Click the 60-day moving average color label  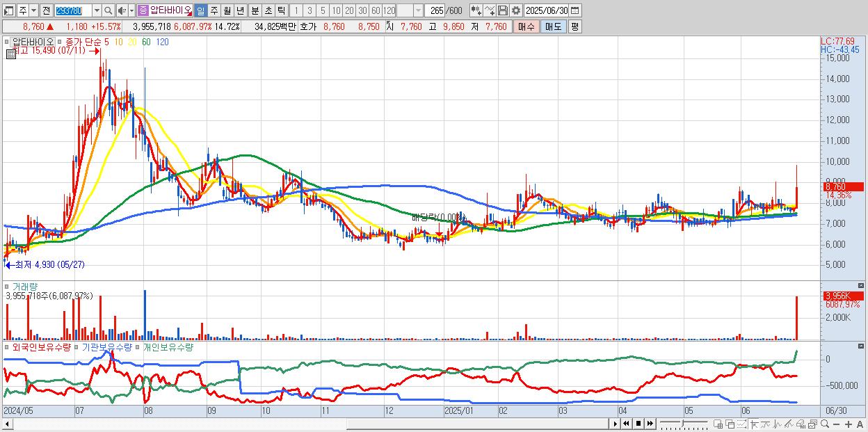tap(146, 42)
